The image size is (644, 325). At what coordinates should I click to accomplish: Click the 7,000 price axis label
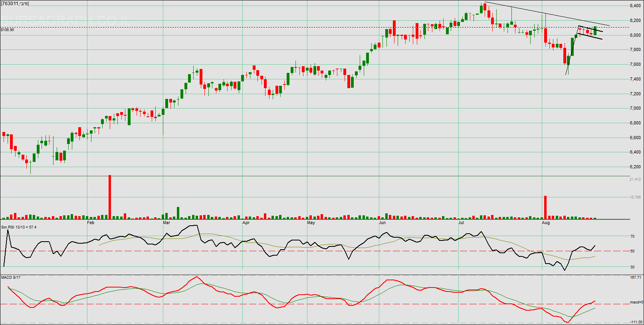(635, 108)
